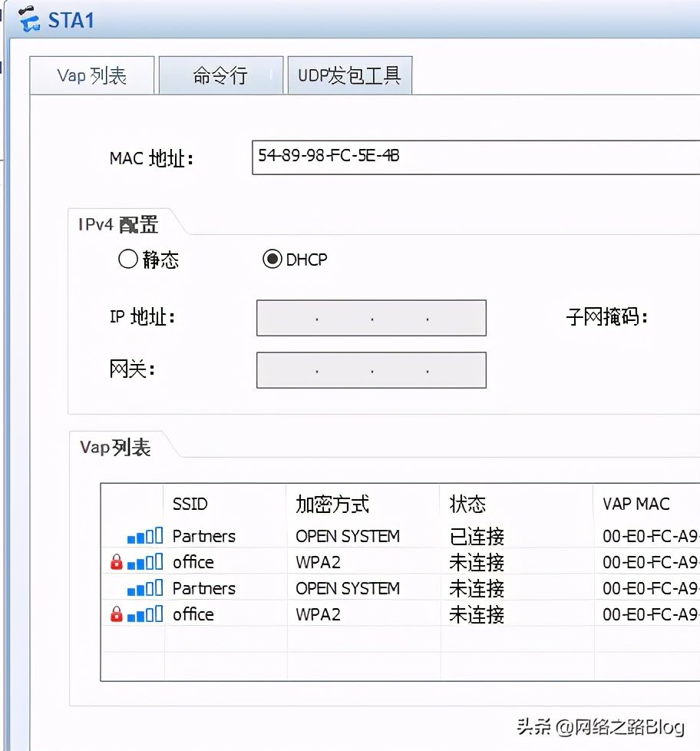Click the STA1 icon in the title bar

point(29,18)
